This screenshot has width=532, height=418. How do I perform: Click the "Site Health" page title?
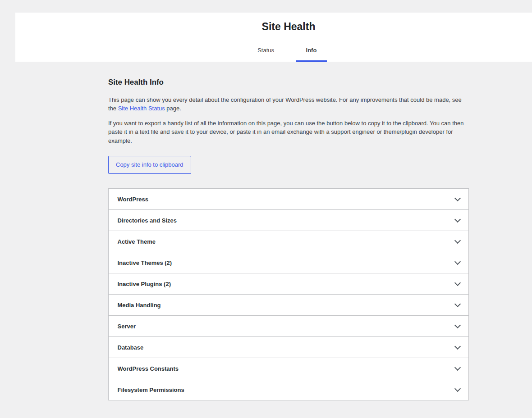point(289,27)
